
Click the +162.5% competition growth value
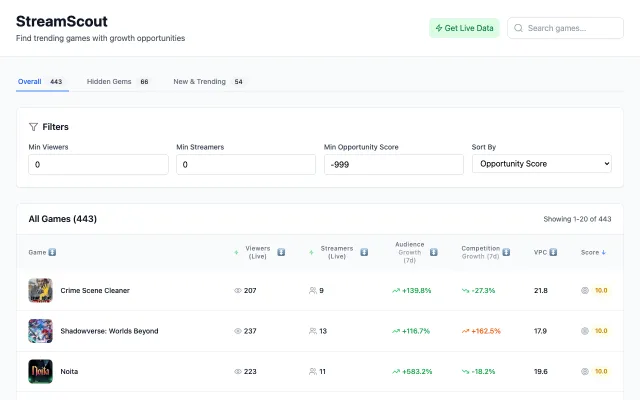(486, 331)
